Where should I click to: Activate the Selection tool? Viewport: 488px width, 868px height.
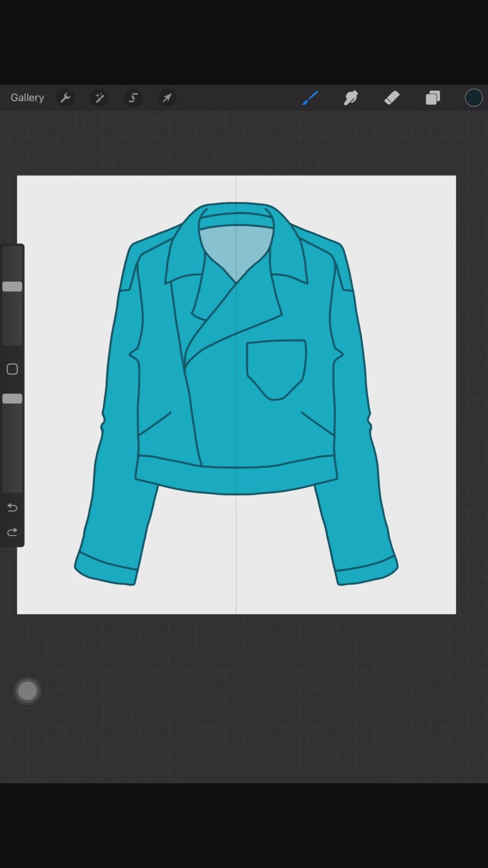[133, 98]
